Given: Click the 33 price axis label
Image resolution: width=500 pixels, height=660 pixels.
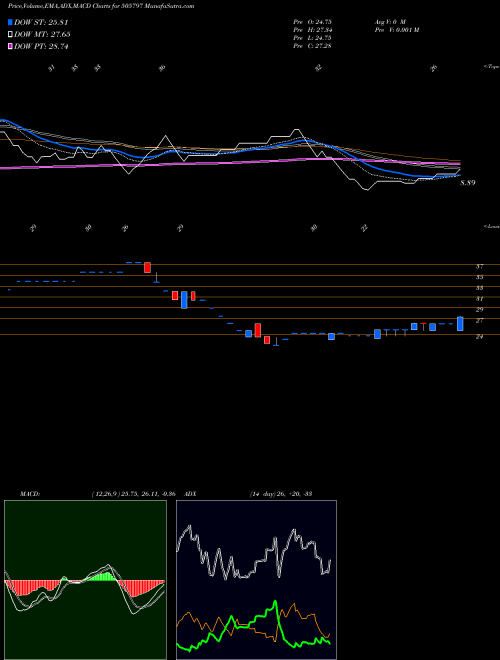Looking at the screenshot, I should point(479,288).
